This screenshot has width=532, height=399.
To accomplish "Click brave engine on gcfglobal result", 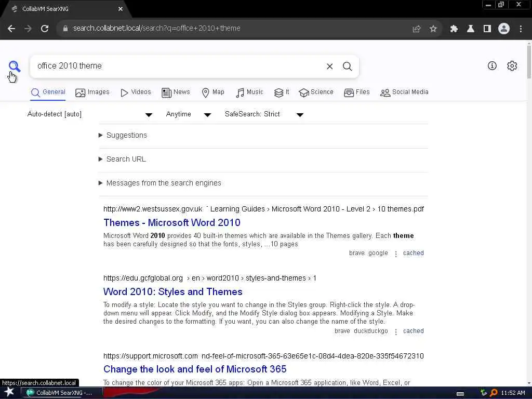I will pos(342,331).
